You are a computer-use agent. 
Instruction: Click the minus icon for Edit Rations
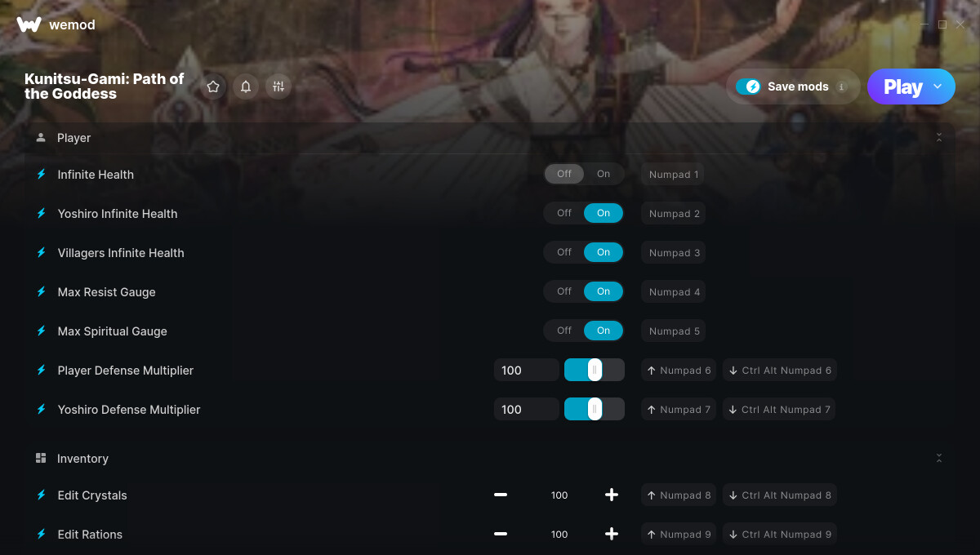pyautogui.click(x=501, y=534)
